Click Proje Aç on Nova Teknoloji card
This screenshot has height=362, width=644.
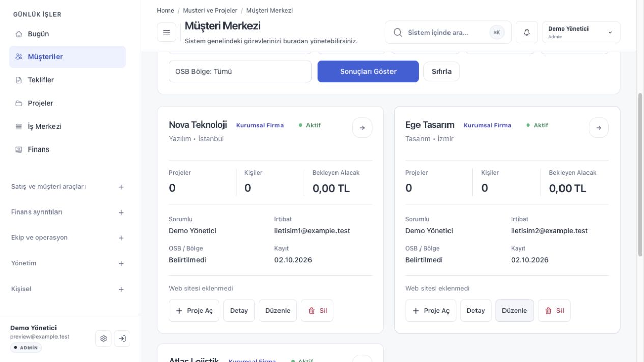[x=194, y=311]
